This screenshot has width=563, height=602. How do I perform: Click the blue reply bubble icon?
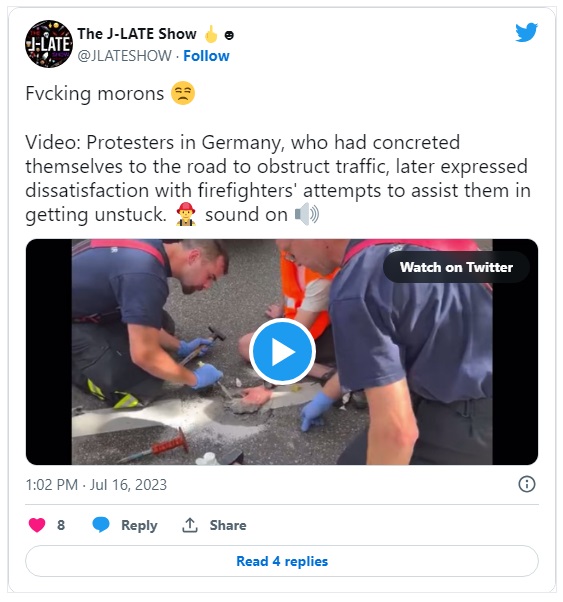(x=101, y=524)
